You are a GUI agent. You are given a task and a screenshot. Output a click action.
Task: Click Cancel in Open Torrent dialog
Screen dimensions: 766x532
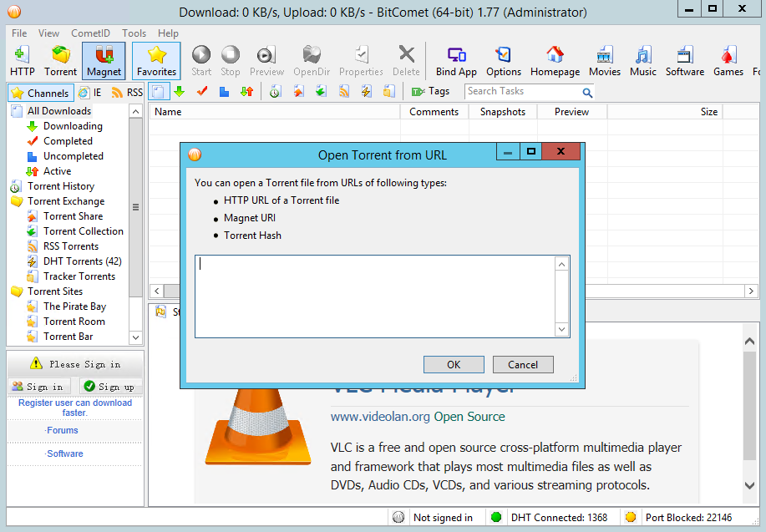tap(523, 364)
